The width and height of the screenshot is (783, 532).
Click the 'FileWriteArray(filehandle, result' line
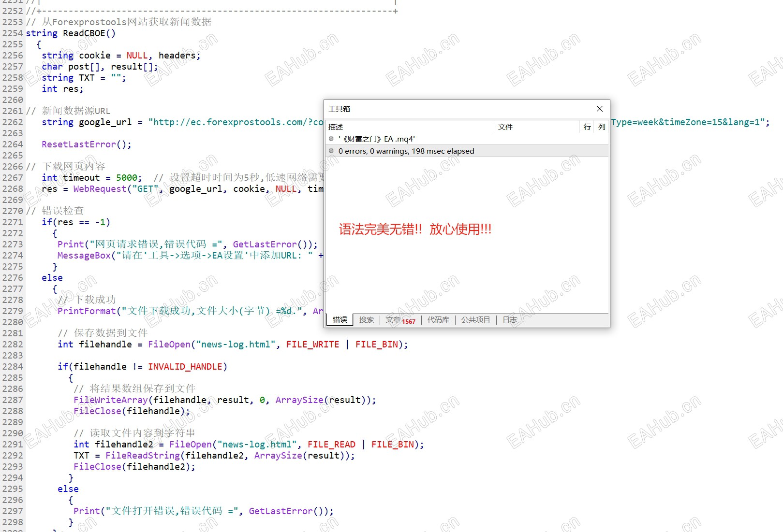pyautogui.click(x=225, y=400)
